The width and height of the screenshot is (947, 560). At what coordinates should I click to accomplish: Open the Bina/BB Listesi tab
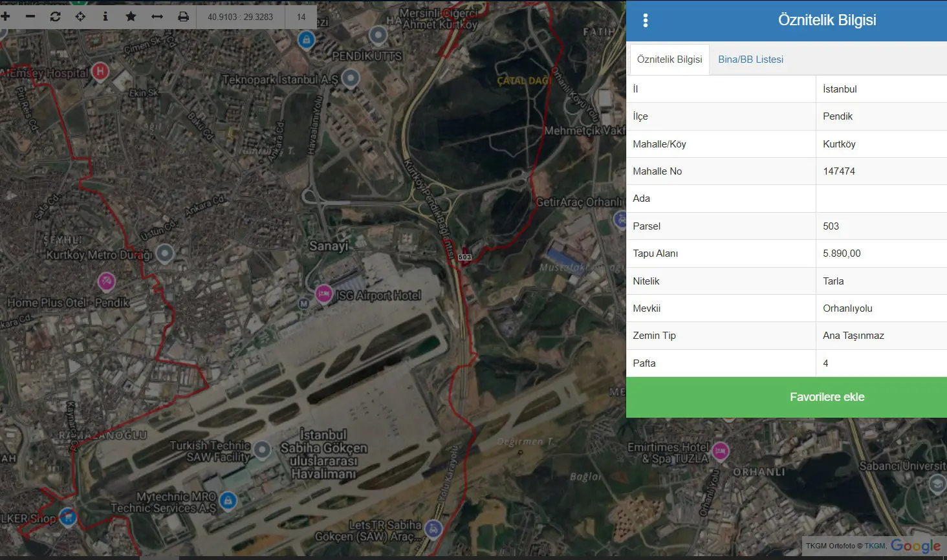(750, 59)
